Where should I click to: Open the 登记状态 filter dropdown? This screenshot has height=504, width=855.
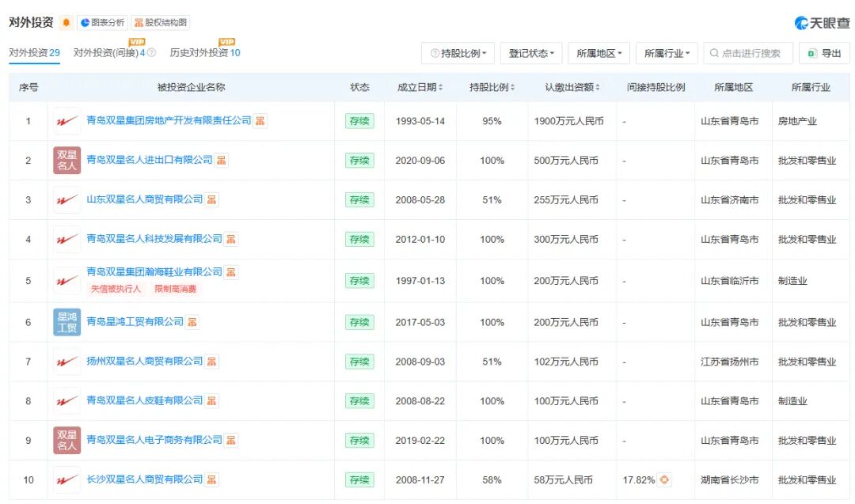[531, 53]
